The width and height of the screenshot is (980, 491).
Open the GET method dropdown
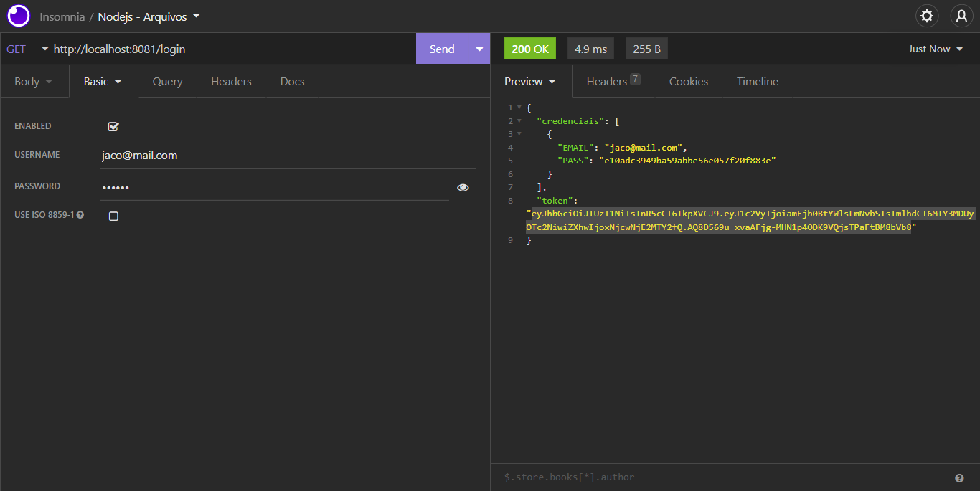(27, 49)
